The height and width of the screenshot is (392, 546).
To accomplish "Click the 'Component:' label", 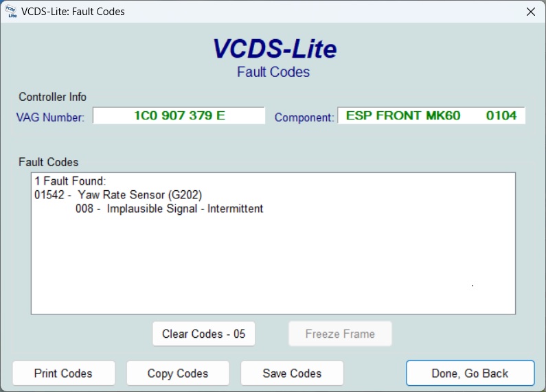I will (304, 117).
